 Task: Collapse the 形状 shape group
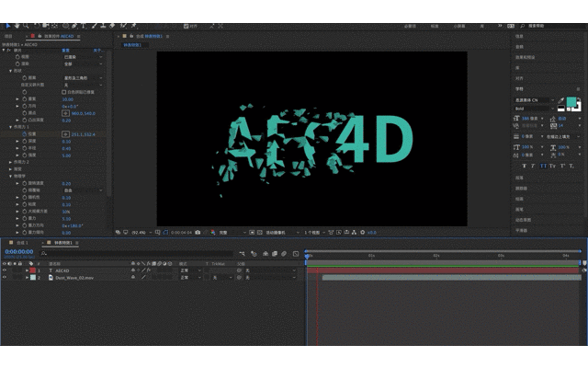(10, 71)
